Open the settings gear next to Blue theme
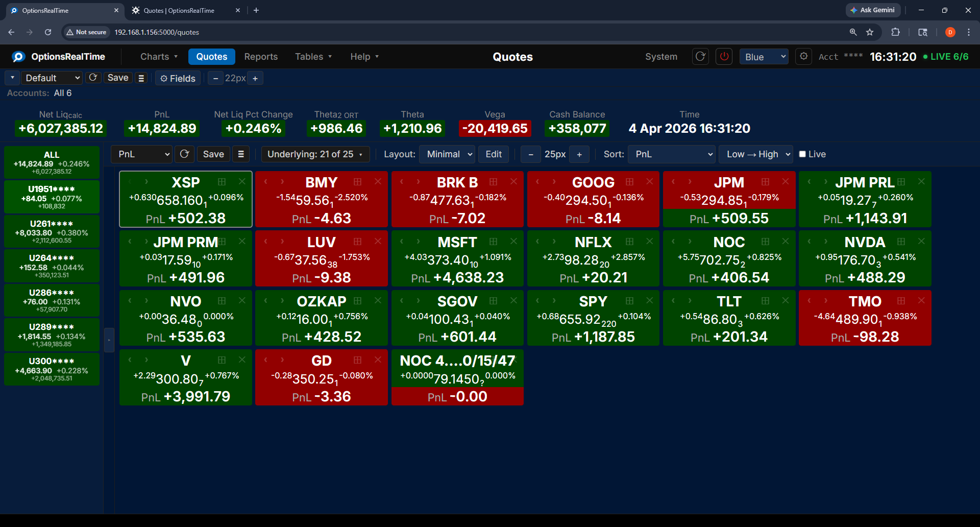The width and height of the screenshot is (980, 527). [x=804, y=57]
